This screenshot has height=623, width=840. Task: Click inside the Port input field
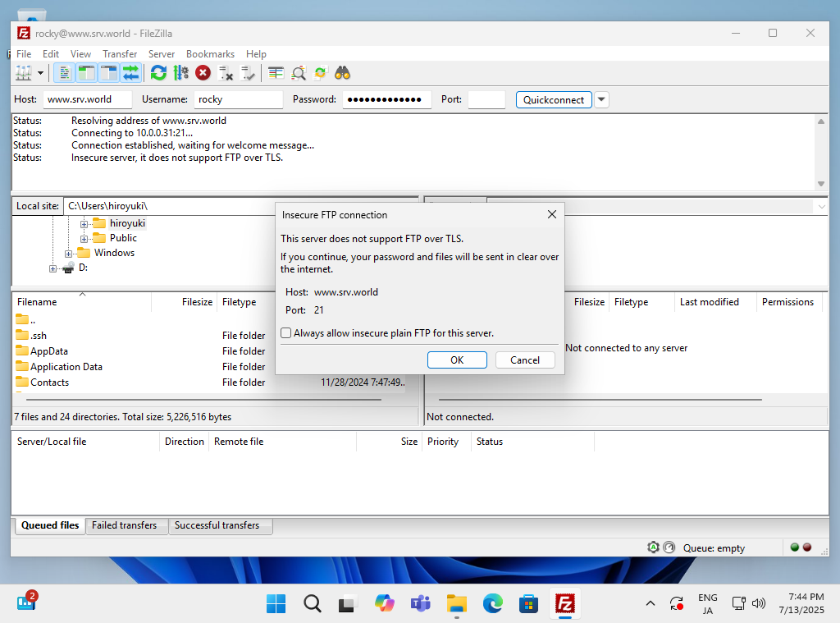tap(486, 99)
